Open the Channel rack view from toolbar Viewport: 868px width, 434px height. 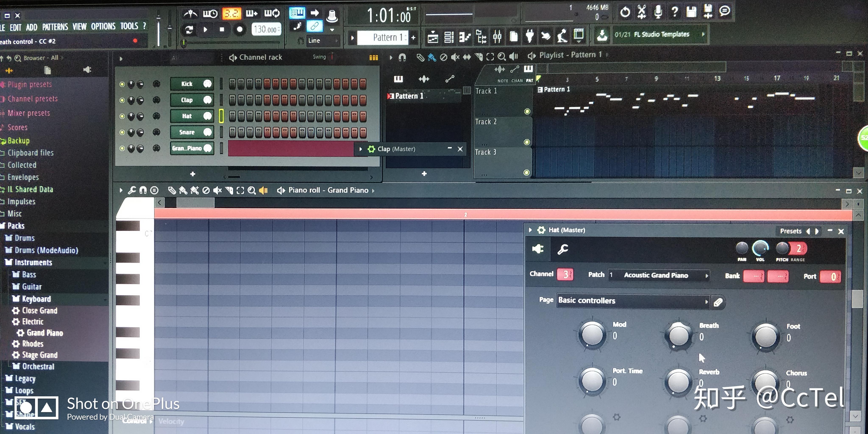pos(448,36)
